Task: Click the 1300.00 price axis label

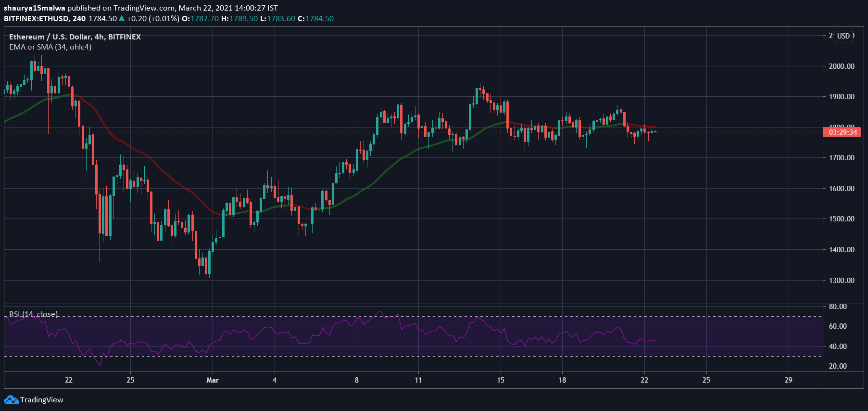Action: 842,281
